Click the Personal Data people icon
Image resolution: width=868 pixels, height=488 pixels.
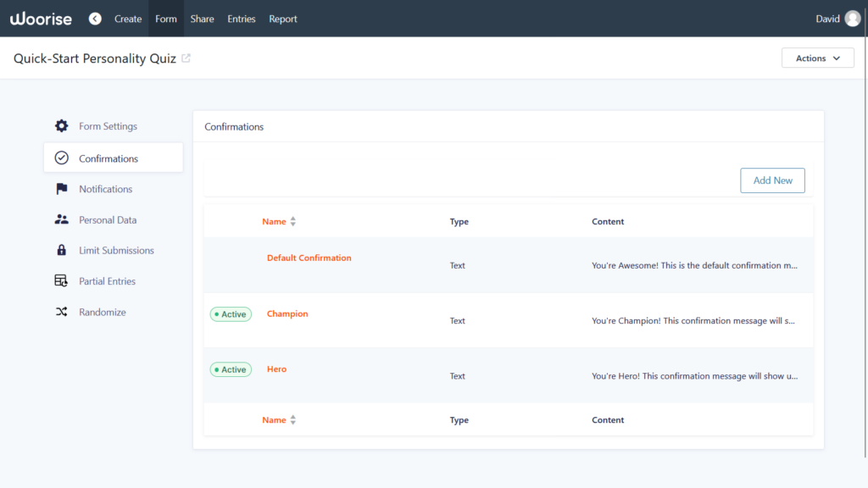click(62, 219)
